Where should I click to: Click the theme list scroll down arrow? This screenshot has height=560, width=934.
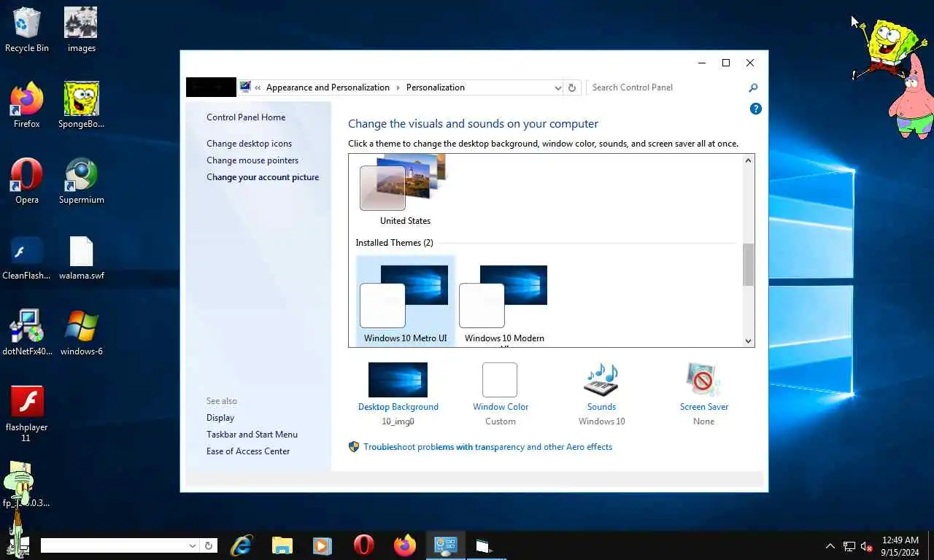(748, 341)
